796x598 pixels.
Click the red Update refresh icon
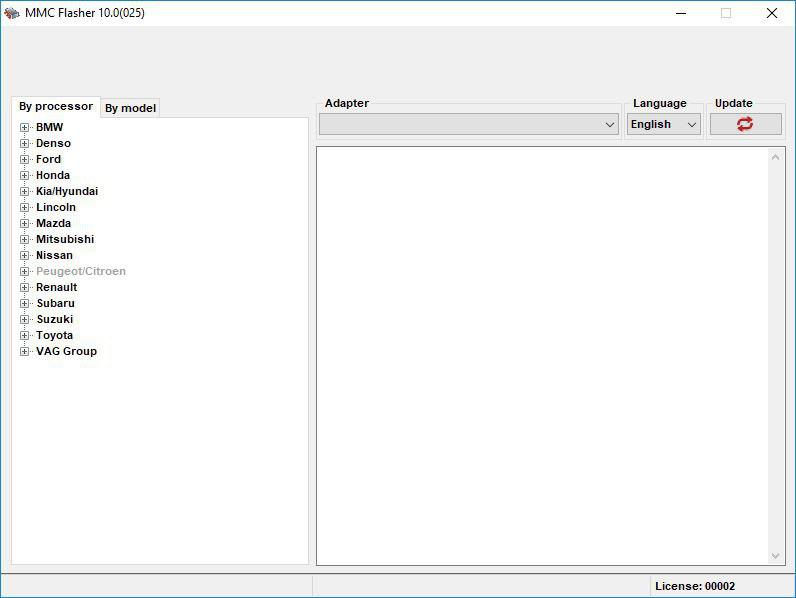745,124
